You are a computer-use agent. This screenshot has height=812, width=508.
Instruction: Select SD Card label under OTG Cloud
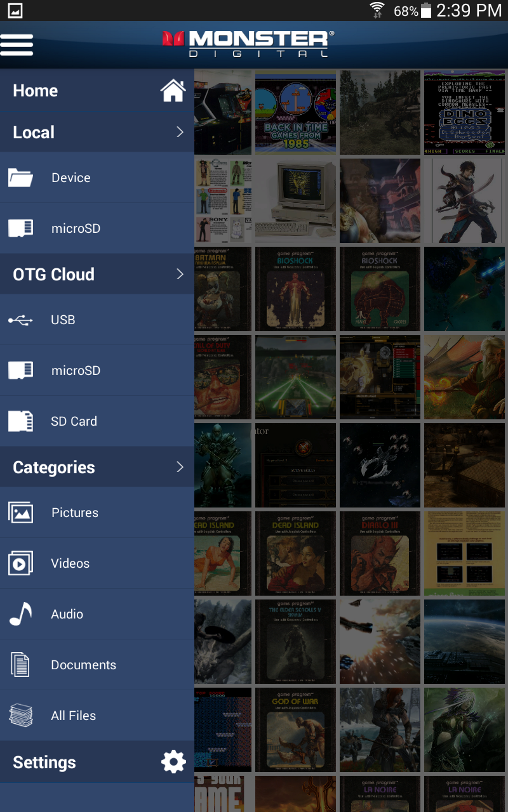(x=74, y=421)
